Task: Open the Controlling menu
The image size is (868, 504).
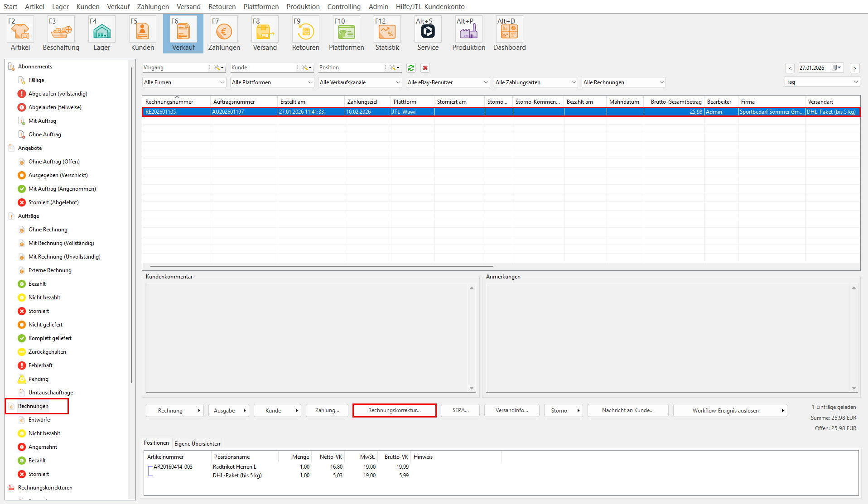Action: click(x=344, y=6)
